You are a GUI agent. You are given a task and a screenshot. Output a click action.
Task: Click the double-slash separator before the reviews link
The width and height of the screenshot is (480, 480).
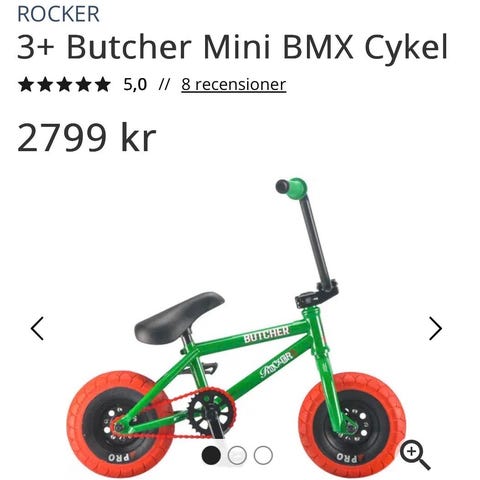(x=164, y=85)
